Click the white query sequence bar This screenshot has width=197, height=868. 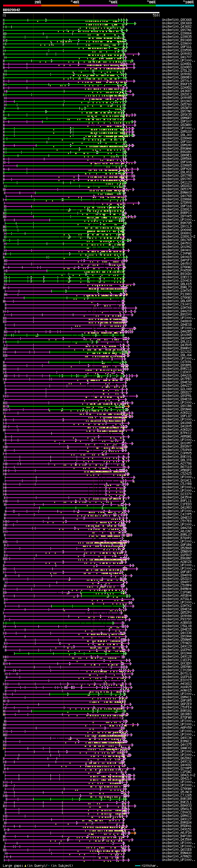coord(81,13)
